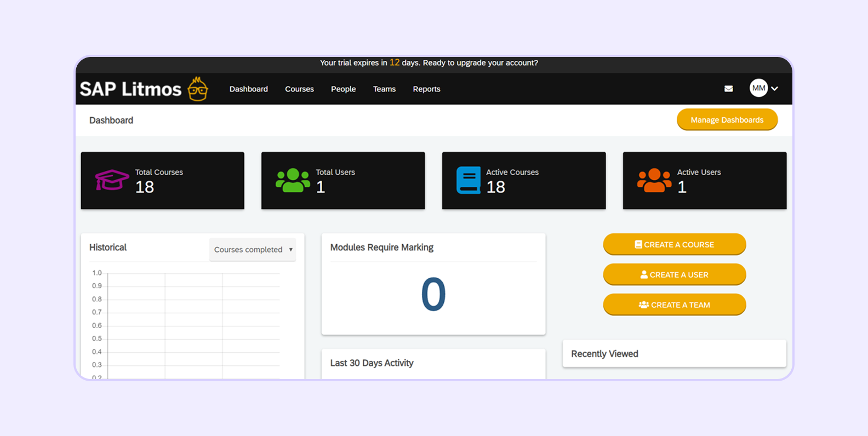
Task: Click the Active Courses 18 card
Action: tap(524, 180)
